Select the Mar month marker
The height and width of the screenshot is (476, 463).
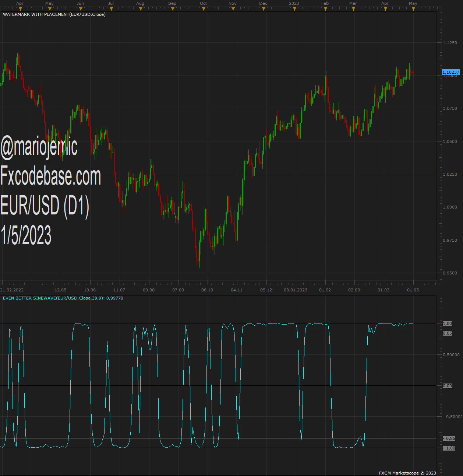tap(353, 9)
